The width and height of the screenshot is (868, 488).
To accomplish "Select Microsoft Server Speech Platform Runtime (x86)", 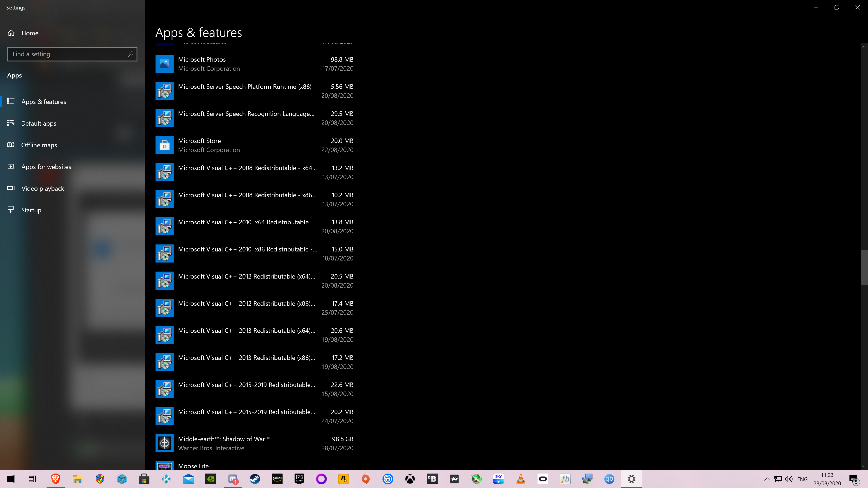I will pyautogui.click(x=254, y=91).
